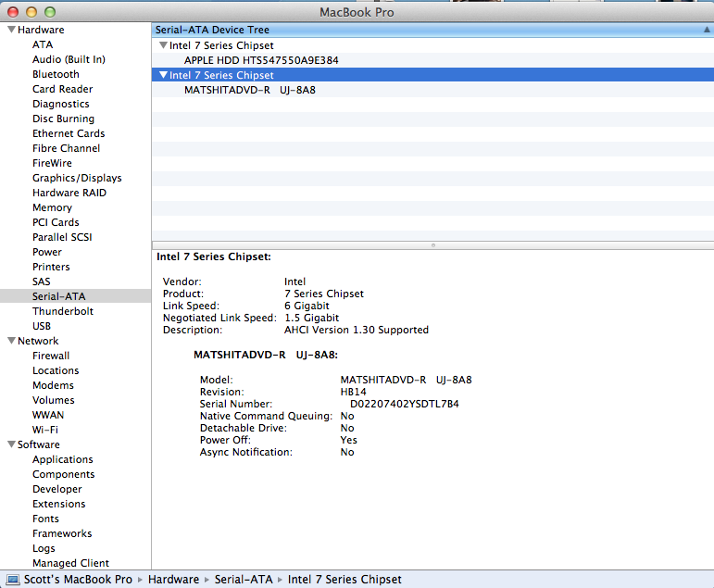Viewport: 714px width, 588px height.
Task: Select Fonts in sidebar
Action: point(45,519)
